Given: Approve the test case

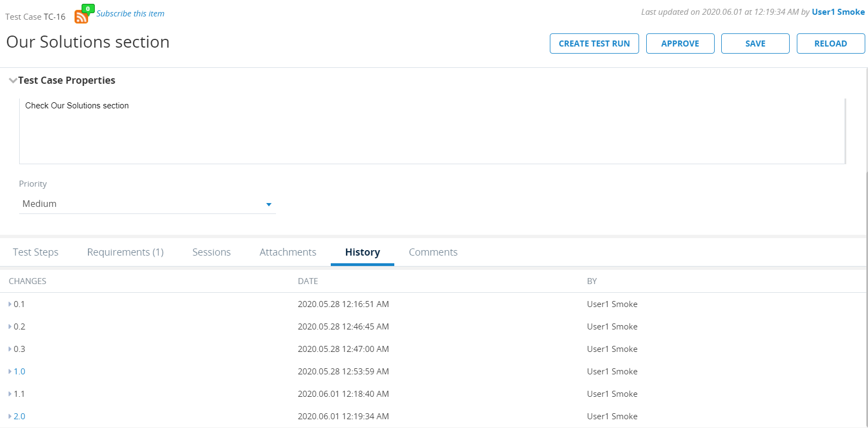Looking at the screenshot, I should [680, 44].
